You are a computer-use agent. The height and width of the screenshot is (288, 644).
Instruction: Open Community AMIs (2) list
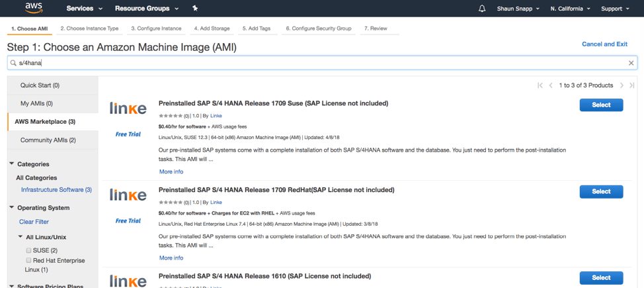click(53, 140)
